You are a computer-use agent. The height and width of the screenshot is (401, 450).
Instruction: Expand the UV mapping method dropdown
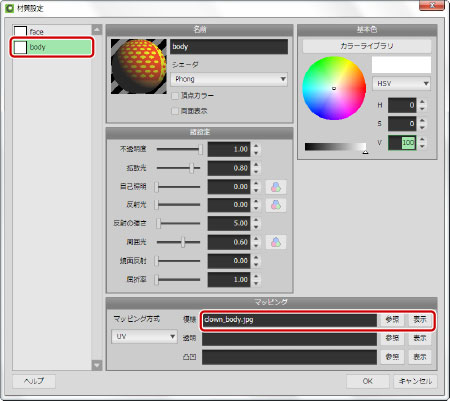click(144, 336)
